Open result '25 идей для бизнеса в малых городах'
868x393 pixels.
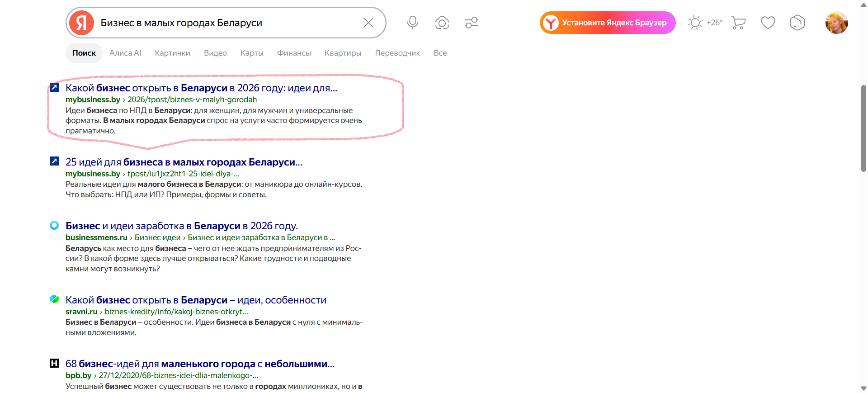[x=184, y=162]
